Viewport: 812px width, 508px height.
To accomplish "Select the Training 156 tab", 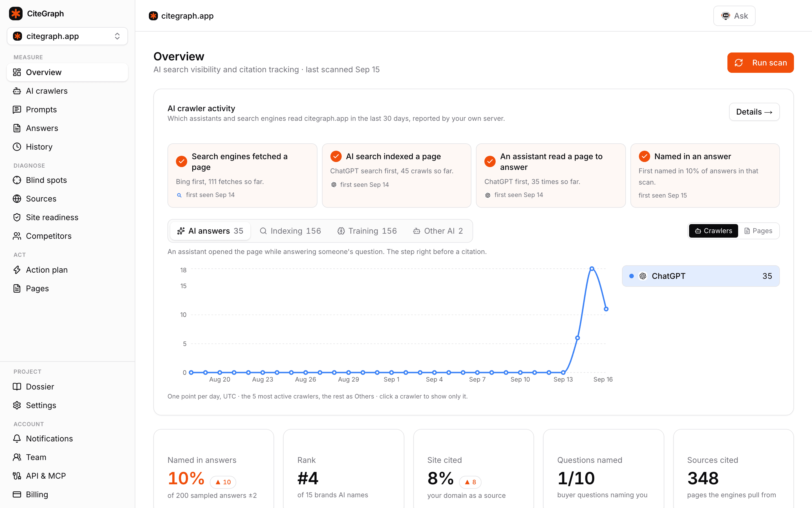I will coord(367,231).
